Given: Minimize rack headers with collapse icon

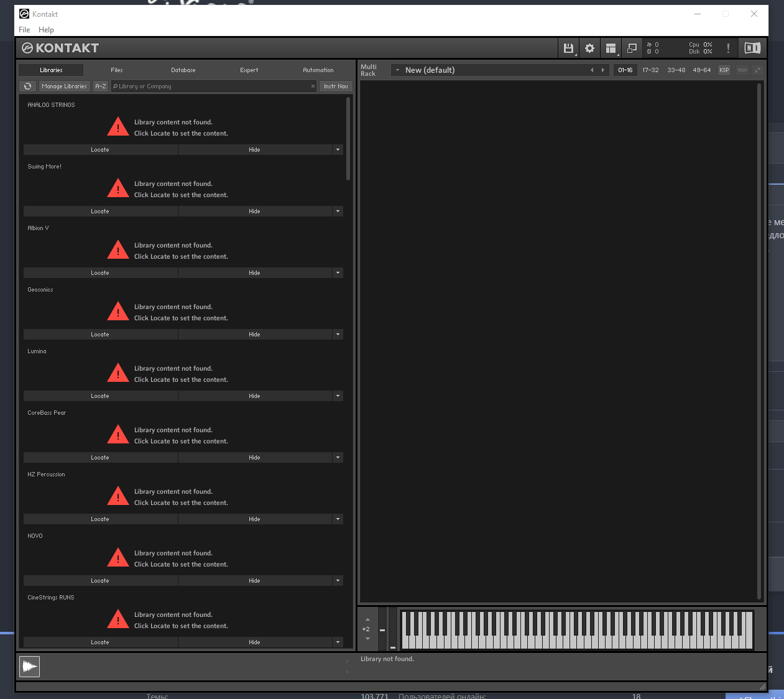Looking at the screenshot, I should [757, 70].
